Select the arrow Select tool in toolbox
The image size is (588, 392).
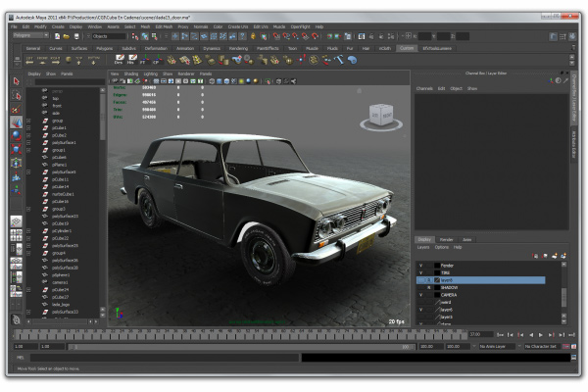pos(16,81)
